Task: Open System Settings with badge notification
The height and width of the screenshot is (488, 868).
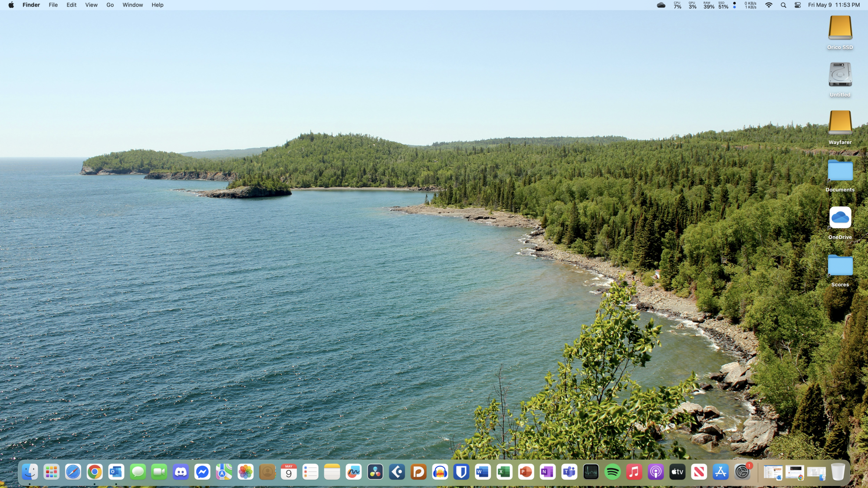Action: coord(742,472)
